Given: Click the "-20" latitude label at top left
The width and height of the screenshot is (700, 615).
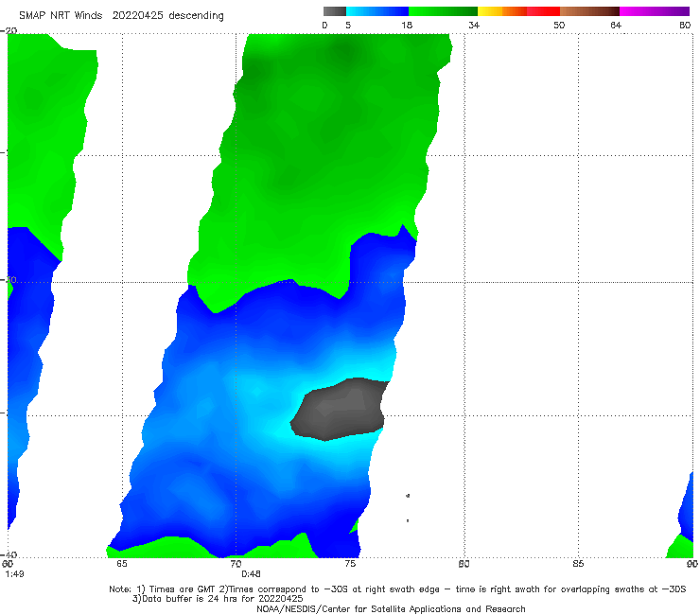Looking at the screenshot, I should tap(9, 30).
